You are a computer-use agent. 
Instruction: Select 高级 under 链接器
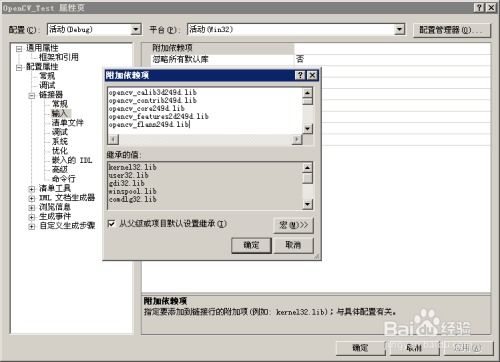click(60, 169)
